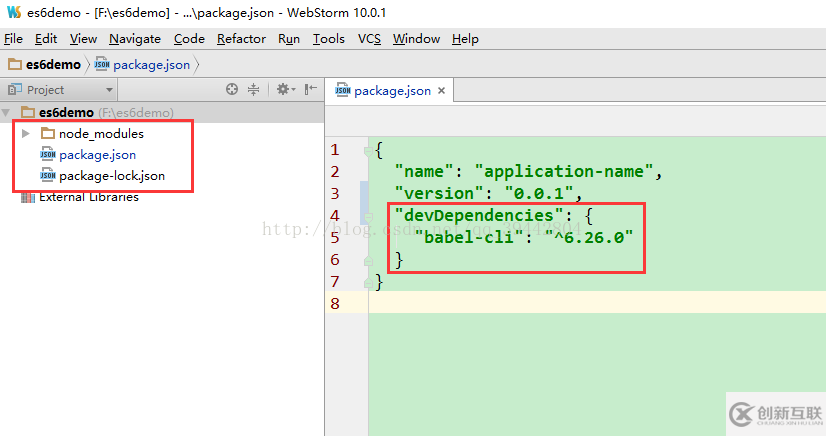Click the "name" key in editor
The width and height of the screenshot is (826, 436).
tap(424, 172)
